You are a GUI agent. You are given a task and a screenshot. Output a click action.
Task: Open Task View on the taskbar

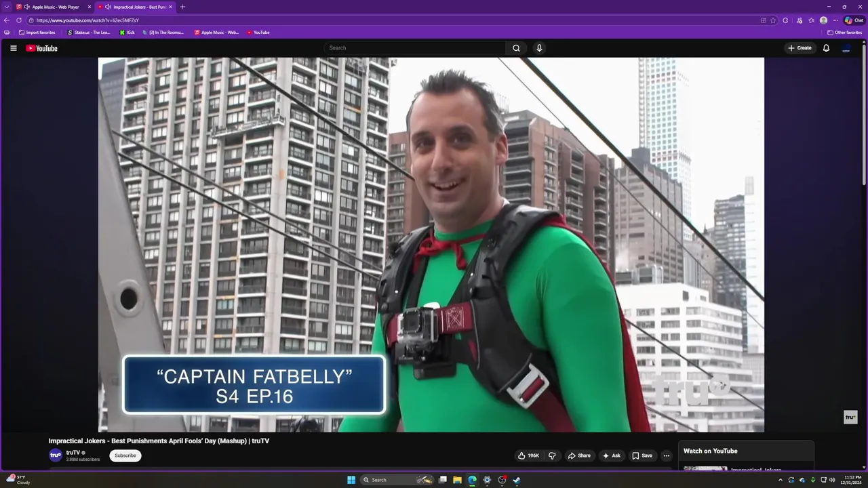[x=443, y=480]
